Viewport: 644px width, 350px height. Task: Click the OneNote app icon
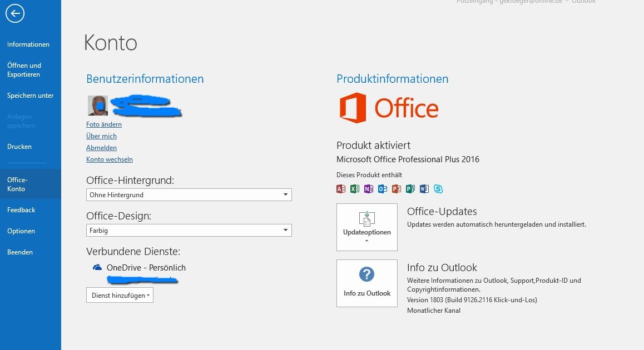[369, 189]
